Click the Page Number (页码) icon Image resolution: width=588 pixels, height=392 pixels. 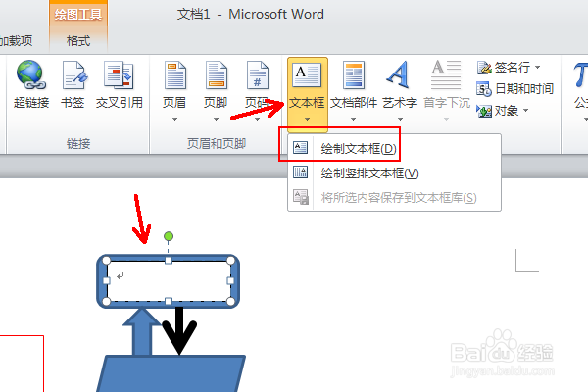point(257,74)
